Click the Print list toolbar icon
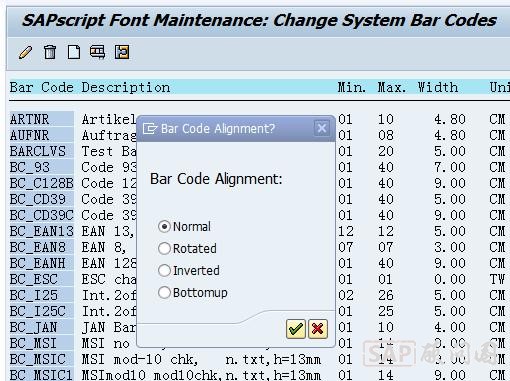 click(x=97, y=52)
